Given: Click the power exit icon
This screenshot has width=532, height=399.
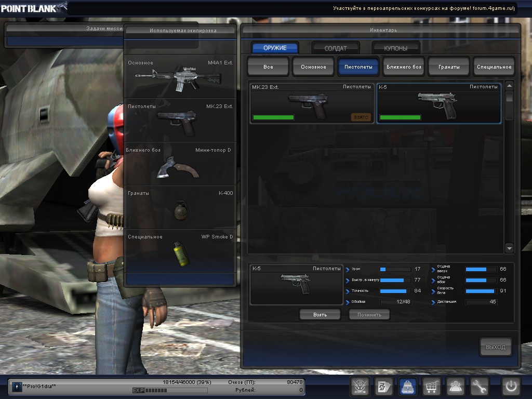Looking at the screenshot, I should pos(511,387).
